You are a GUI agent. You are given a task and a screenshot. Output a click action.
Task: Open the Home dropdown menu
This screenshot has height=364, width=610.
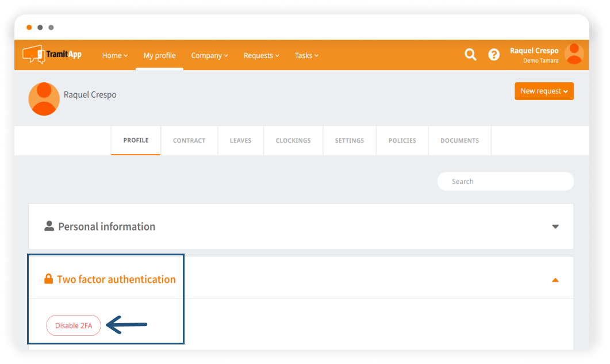[x=114, y=56]
